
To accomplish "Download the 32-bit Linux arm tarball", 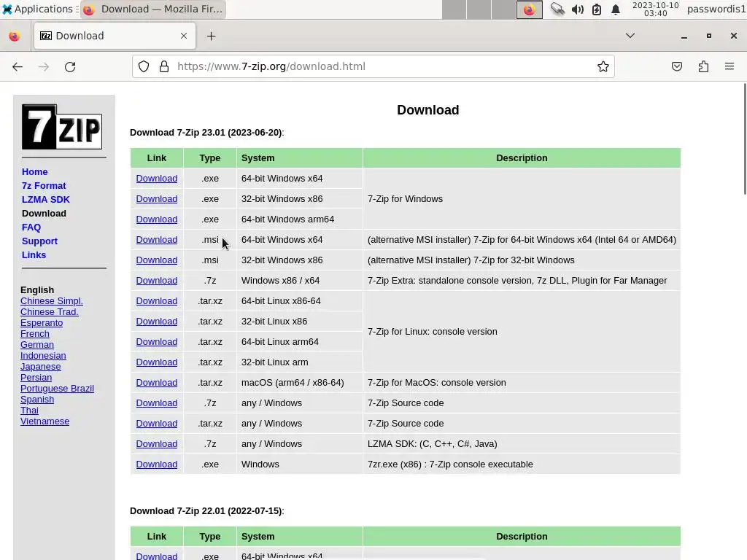I will coord(157,363).
